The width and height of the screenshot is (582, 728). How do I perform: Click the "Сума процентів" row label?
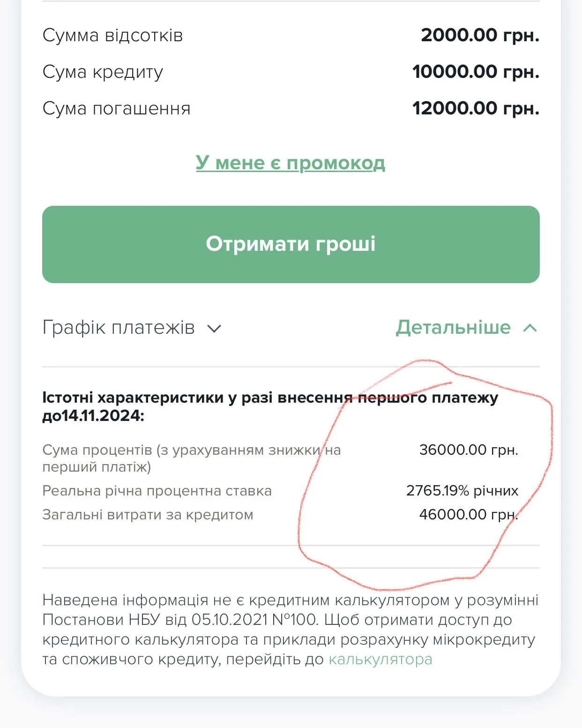(x=191, y=458)
